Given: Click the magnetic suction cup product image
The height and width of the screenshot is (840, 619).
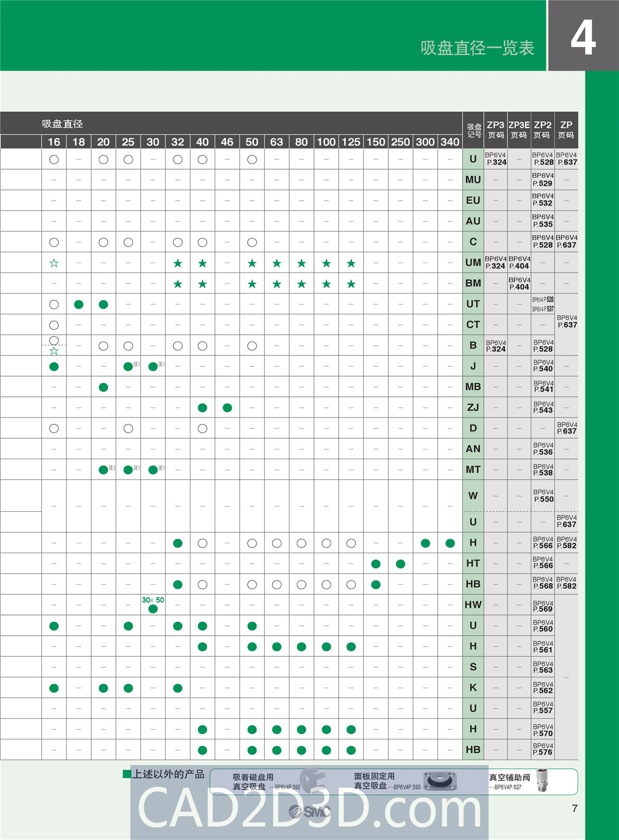Looking at the screenshot, I should (314, 779).
